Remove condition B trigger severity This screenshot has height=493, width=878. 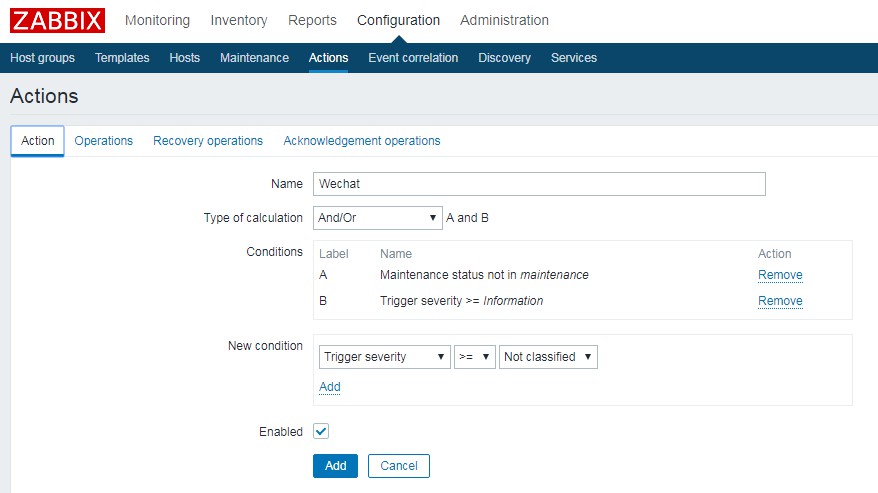click(780, 301)
